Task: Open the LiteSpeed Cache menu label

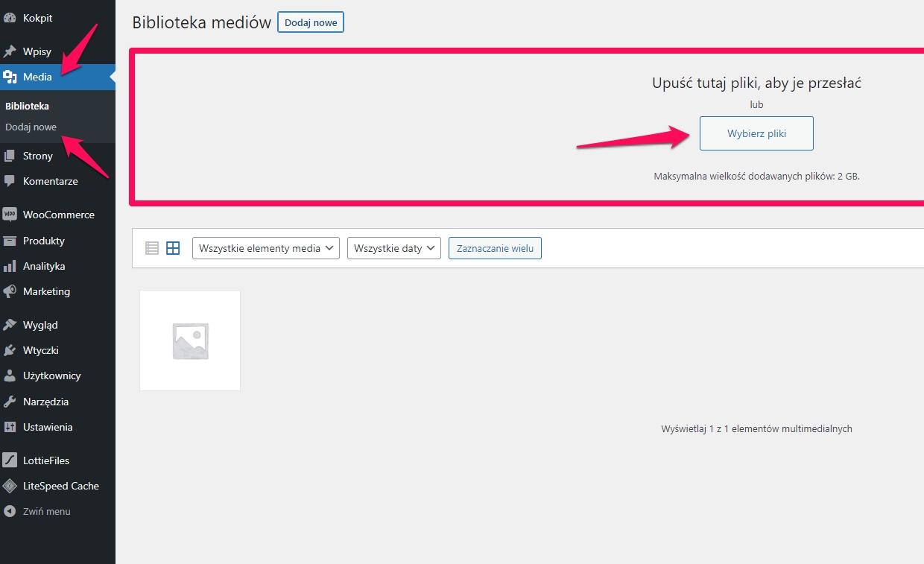Action: [x=61, y=486]
